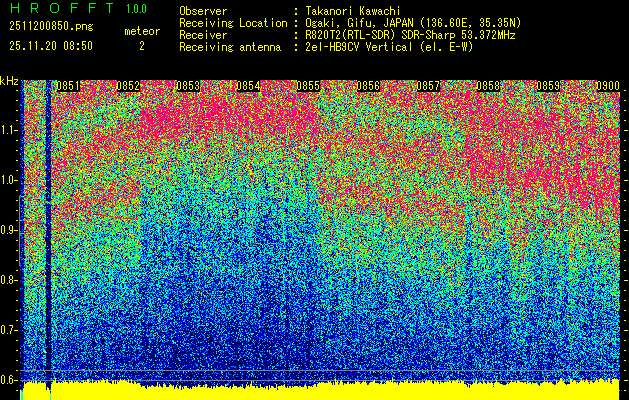Select the 0.6 kHz frequency label
This screenshot has width=629, height=400.
tap(9, 379)
